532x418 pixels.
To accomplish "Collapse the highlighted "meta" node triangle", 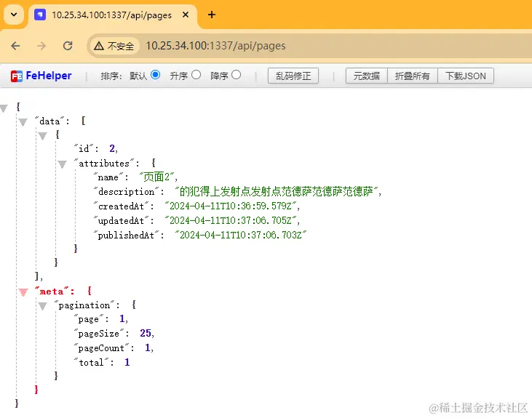I will coord(23,292).
